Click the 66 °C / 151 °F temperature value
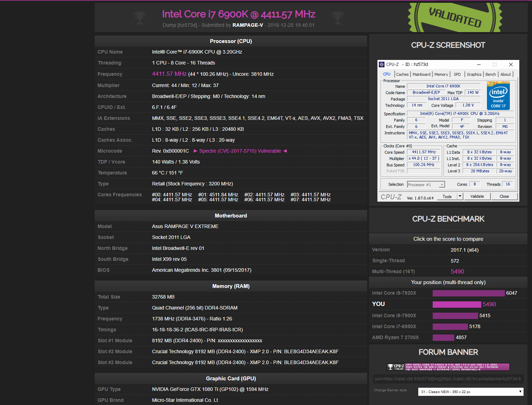 168,173
